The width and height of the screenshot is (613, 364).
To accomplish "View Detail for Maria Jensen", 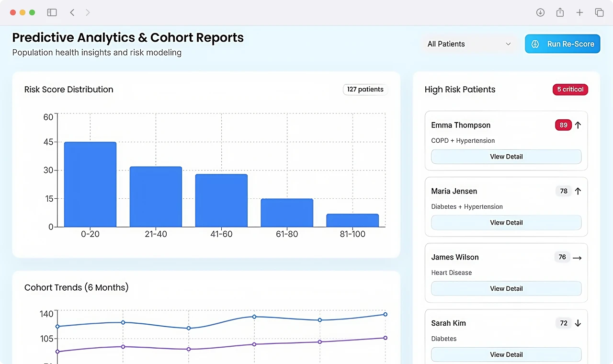I will (506, 223).
